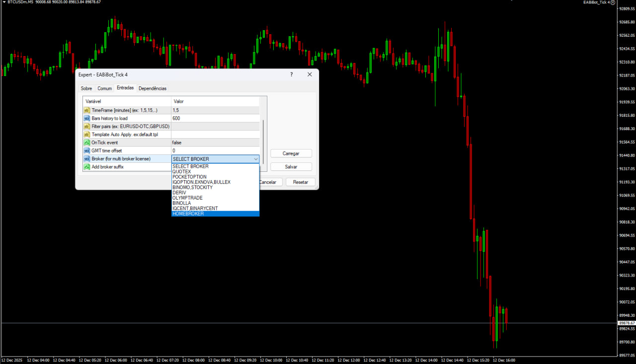This screenshot has width=636, height=364.
Task: Click the icon beside GMT time offset
Action: (86, 150)
